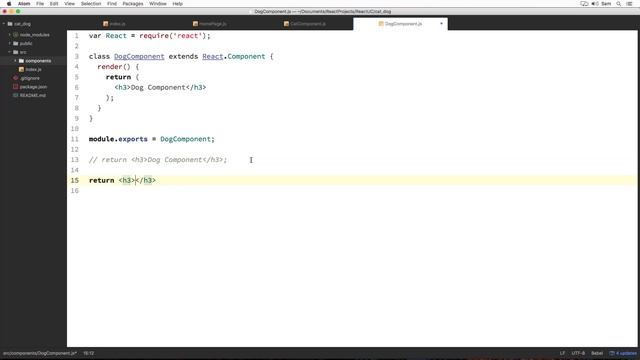Open the Edit menu
Image resolution: width=640 pixels, height=360 pixels.
[x=54, y=4]
